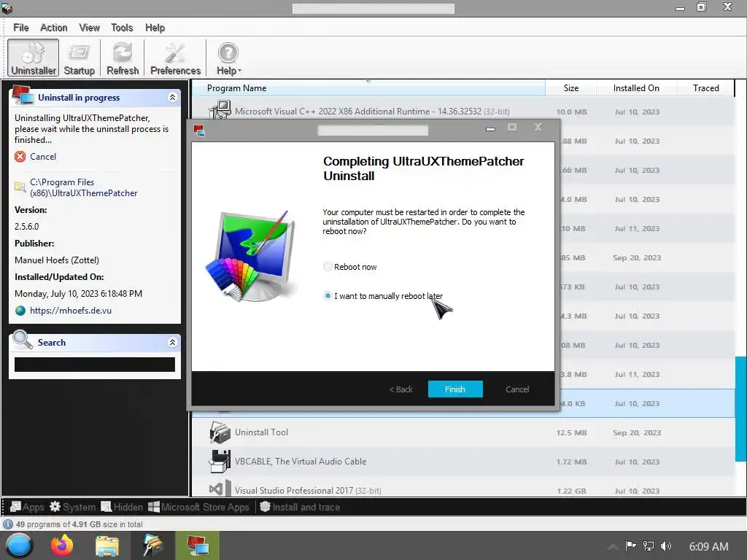Open the Help toolbar dropdown
Screen dimensions: 747x560
click(228, 58)
